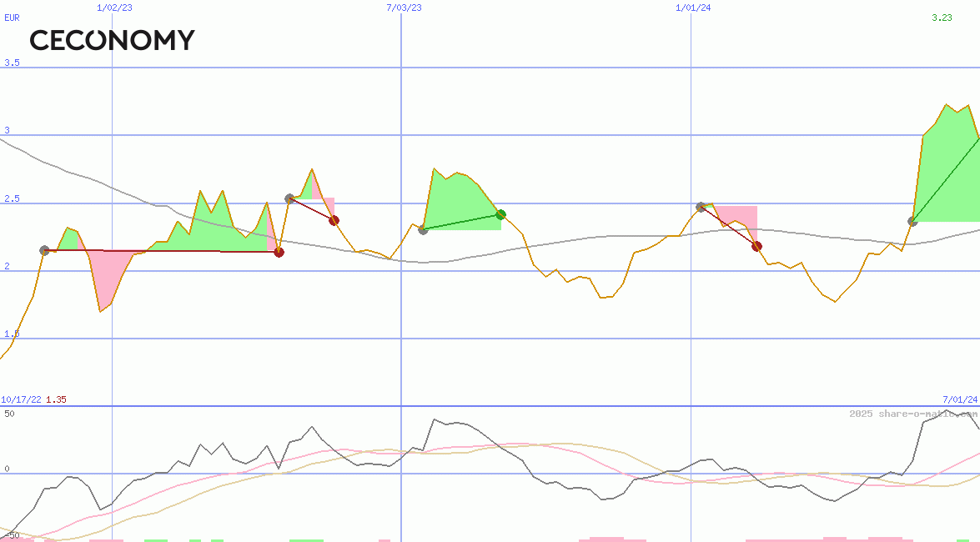980x542 pixels.
Task: Click red exit marker of the short falling 2023 trade
Action: point(334,220)
